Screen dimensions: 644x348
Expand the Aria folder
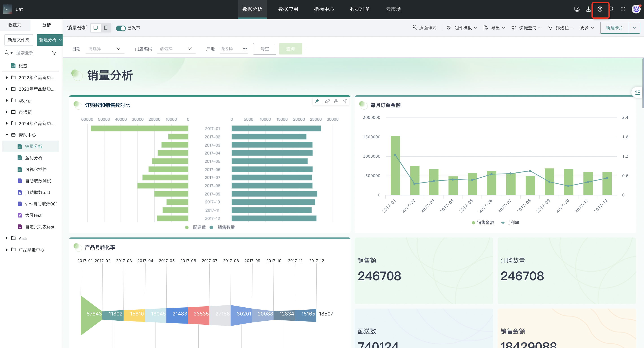[x=7, y=238]
